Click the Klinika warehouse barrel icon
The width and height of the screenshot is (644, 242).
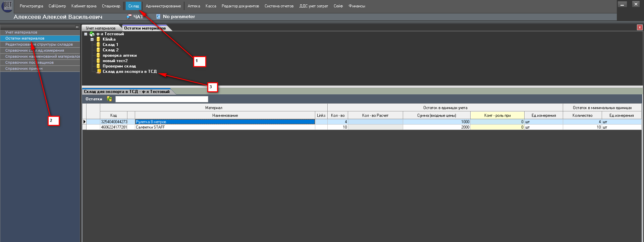pyautogui.click(x=98, y=39)
